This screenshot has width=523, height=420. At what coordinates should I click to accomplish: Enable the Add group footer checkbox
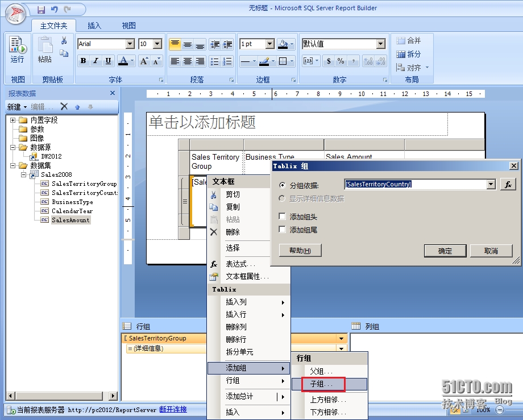(282, 230)
